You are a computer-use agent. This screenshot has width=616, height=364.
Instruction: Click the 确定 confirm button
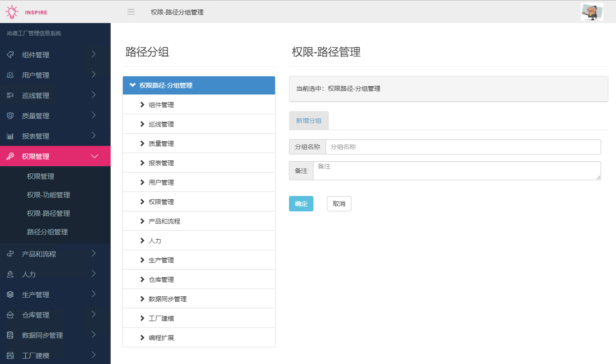pos(301,204)
